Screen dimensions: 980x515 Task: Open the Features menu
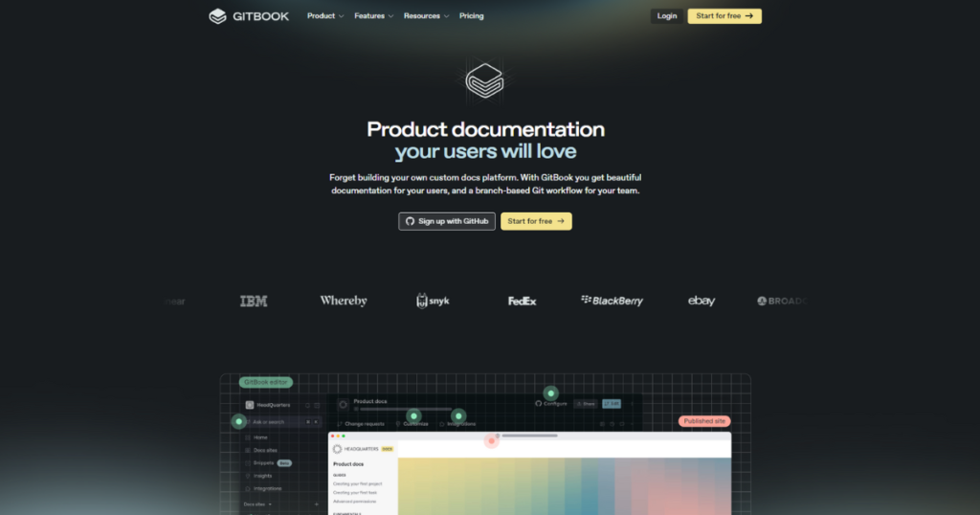374,16
